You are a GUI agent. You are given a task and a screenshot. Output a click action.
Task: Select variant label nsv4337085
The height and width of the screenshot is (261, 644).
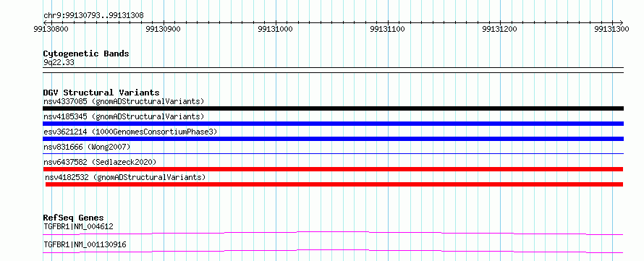124,101
